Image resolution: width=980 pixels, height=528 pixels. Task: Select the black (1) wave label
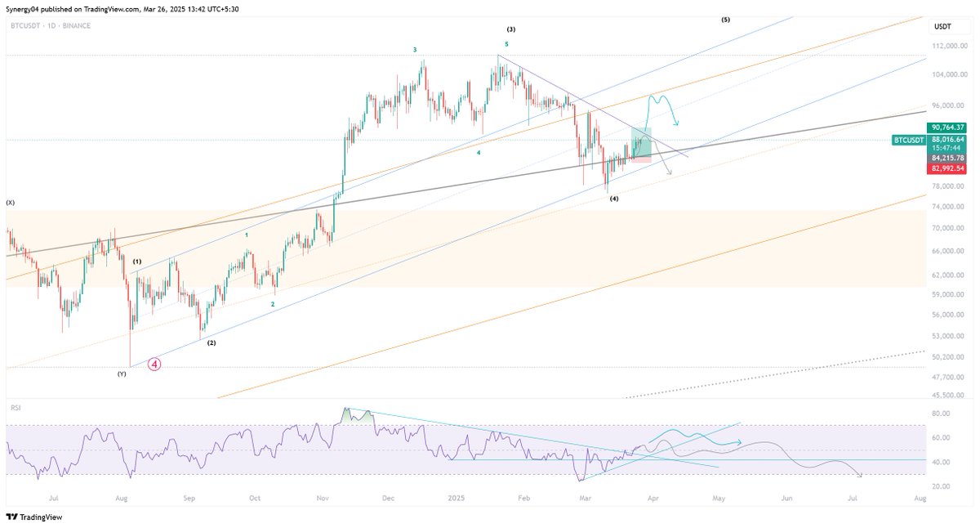[137, 262]
